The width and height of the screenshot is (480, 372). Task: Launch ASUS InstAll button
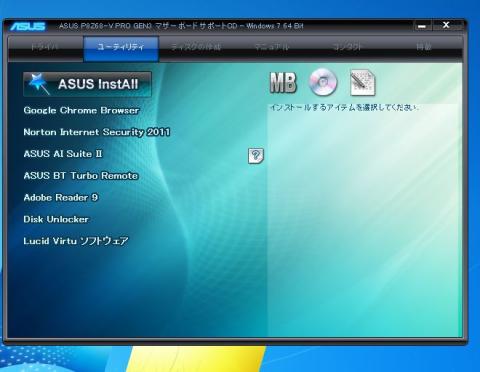87,84
